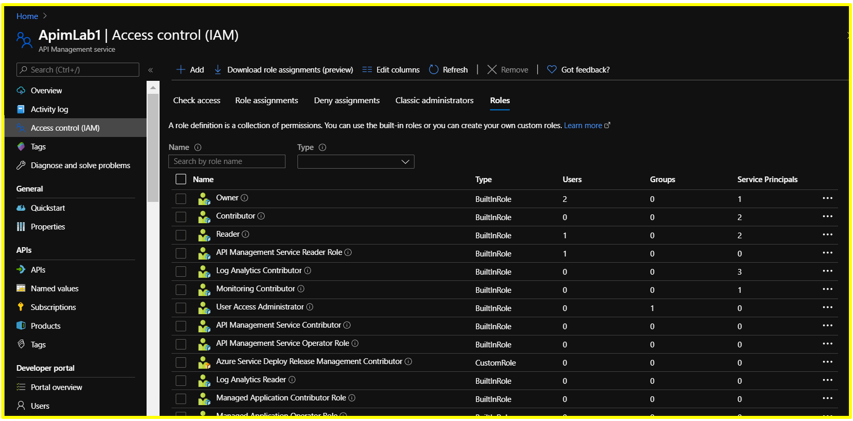Viewport: 853px width, 421px height.
Task: Open the Subscriptions key icon
Action: point(21,307)
